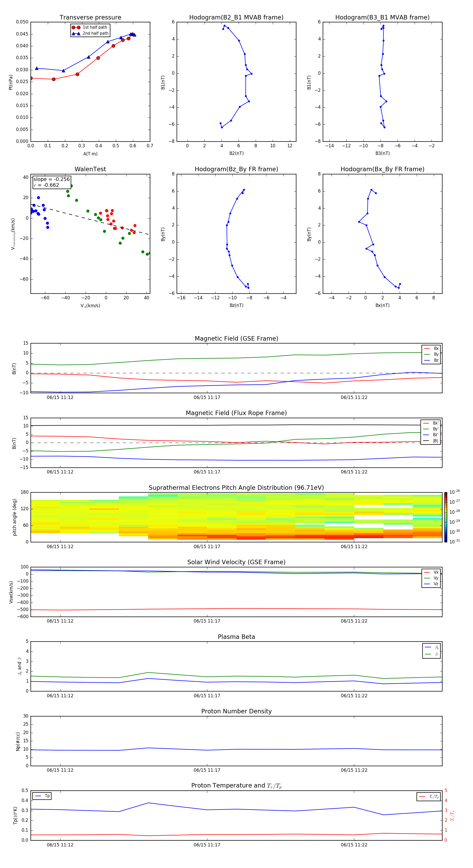This screenshot has height=868, width=473.
Task: Click the 'Hodogram(B3_B1 MVAB frame)' title
Action: [382, 17]
